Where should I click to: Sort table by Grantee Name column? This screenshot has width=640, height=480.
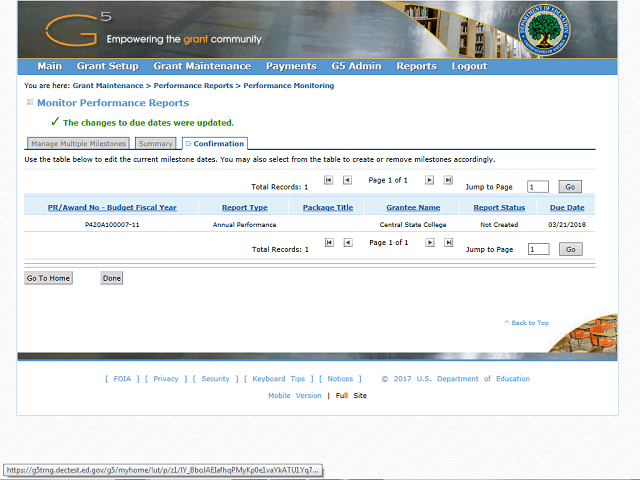pos(413,207)
